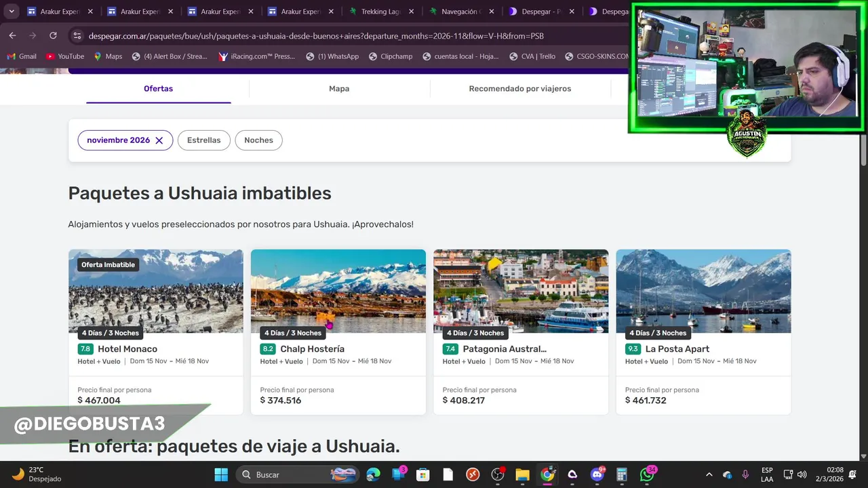This screenshot has width=868, height=488.
Task: Click the 8.2 rating badge
Action: coord(268,349)
